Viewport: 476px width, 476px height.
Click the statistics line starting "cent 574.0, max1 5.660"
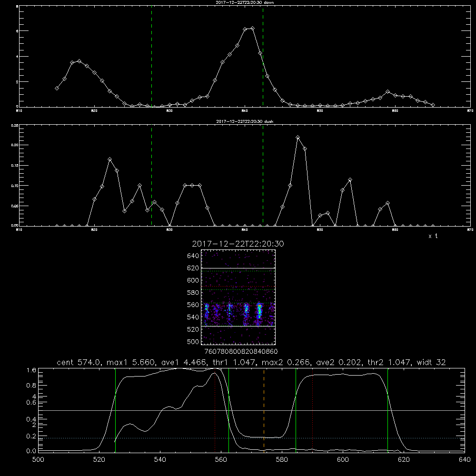(251, 362)
